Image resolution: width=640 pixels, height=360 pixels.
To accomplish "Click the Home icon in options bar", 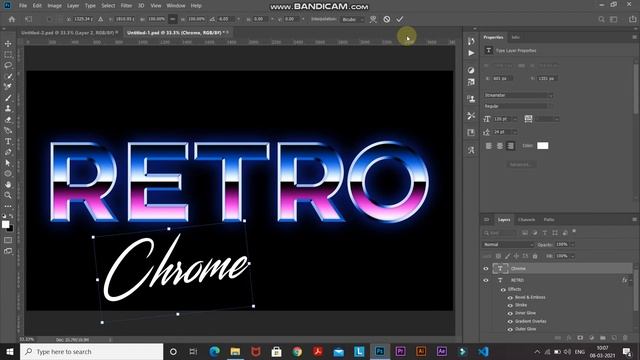I will tap(12, 19).
